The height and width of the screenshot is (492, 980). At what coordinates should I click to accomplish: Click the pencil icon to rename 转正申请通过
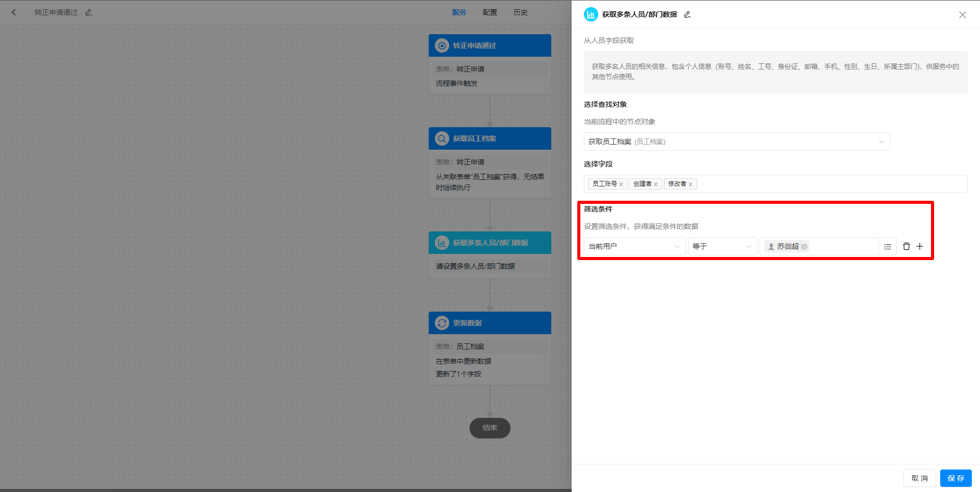point(88,12)
